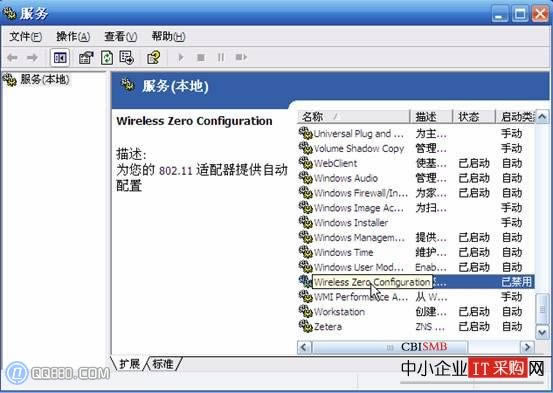Sort by the 名称 column header
Image resolution: width=553 pixels, height=393 pixels.
pyautogui.click(x=353, y=116)
